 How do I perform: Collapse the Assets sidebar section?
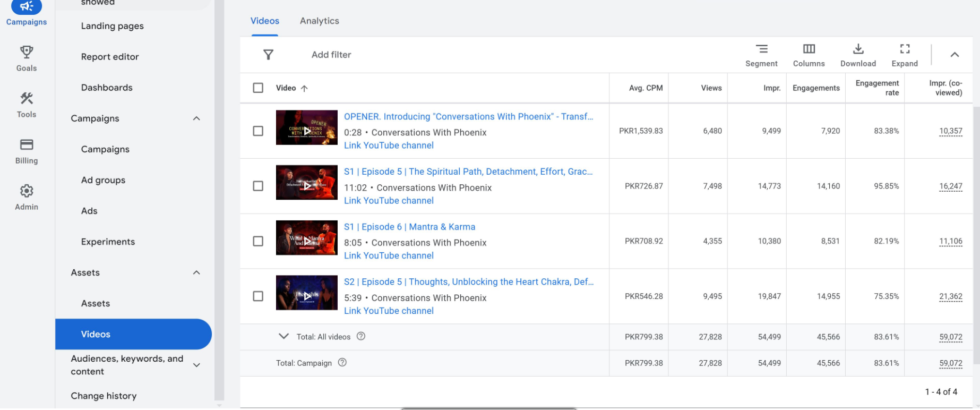[x=196, y=272]
